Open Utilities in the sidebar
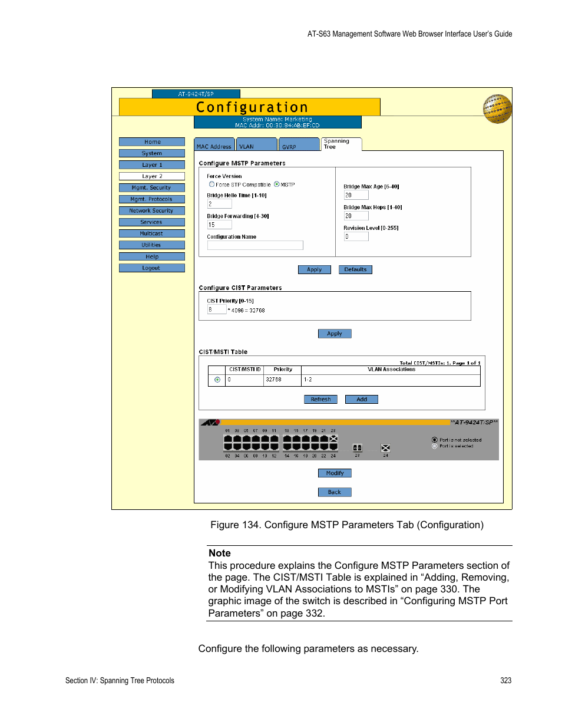The width and height of the screenshot is (562, 728). (152, 245)
